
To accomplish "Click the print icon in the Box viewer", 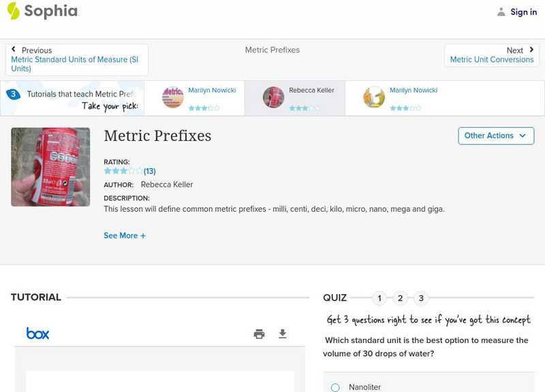I will pyautogui.click(x=259, y=333).
